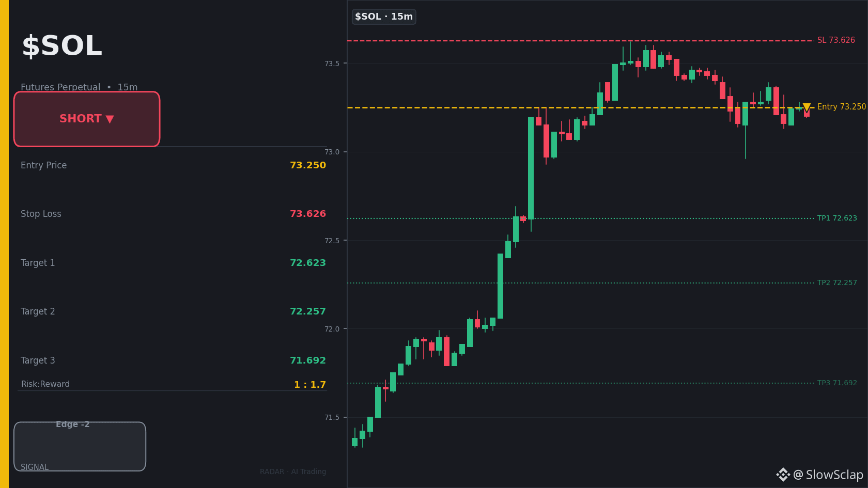Click the SHORT direction button
The height and width of the screenshot is (488, 868).
tap(87, 119)
